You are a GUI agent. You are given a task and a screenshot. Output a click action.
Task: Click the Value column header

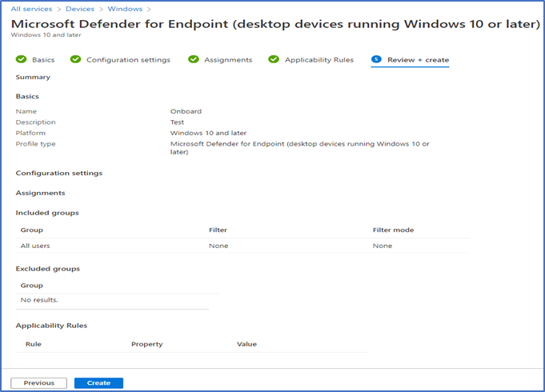tap(246, 344)
